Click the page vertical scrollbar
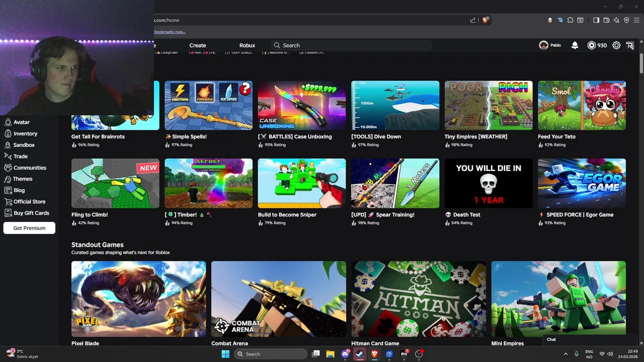The image size is (644, 362). (641, 63)
